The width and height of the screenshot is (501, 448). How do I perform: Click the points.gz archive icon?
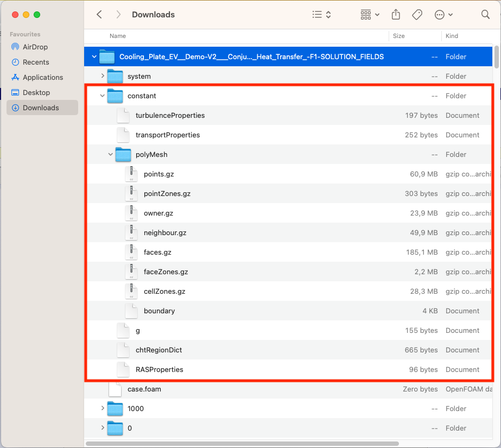(131, 174)
